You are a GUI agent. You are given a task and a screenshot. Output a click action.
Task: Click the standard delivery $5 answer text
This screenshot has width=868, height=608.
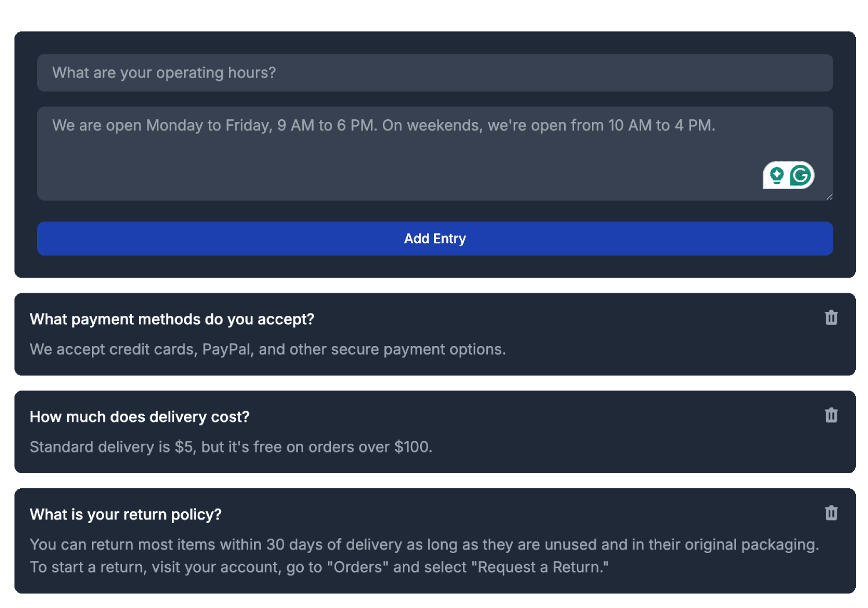click(231, 447)
